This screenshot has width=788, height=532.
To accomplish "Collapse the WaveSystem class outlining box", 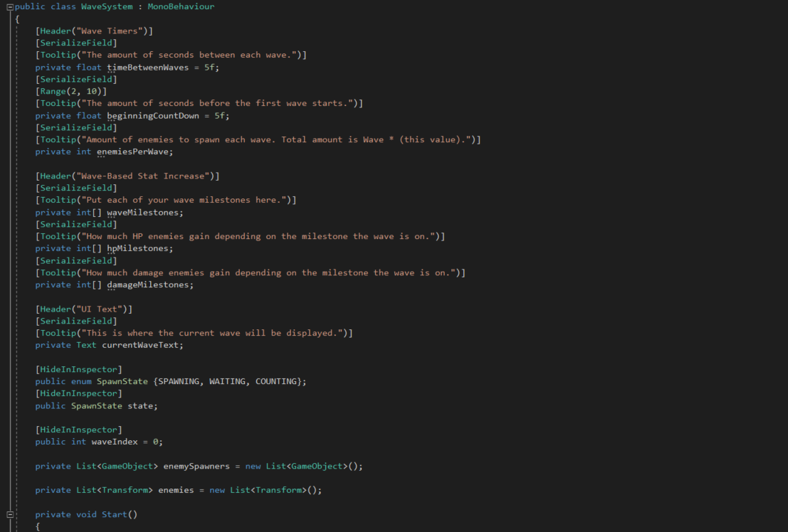I will (10, 6).
